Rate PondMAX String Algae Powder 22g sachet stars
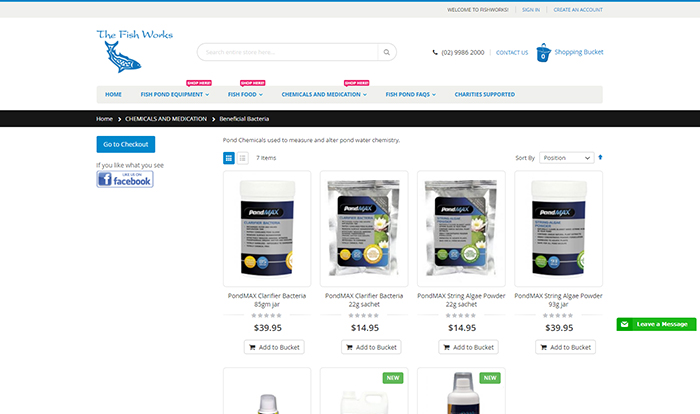The width and height of the screenshot is (700, 414). pos(461,315)
